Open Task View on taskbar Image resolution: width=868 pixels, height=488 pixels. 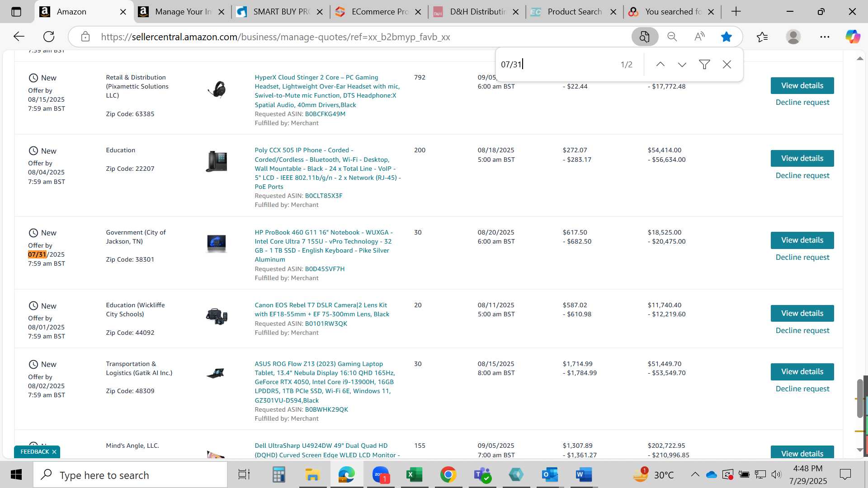pos(244,475)
